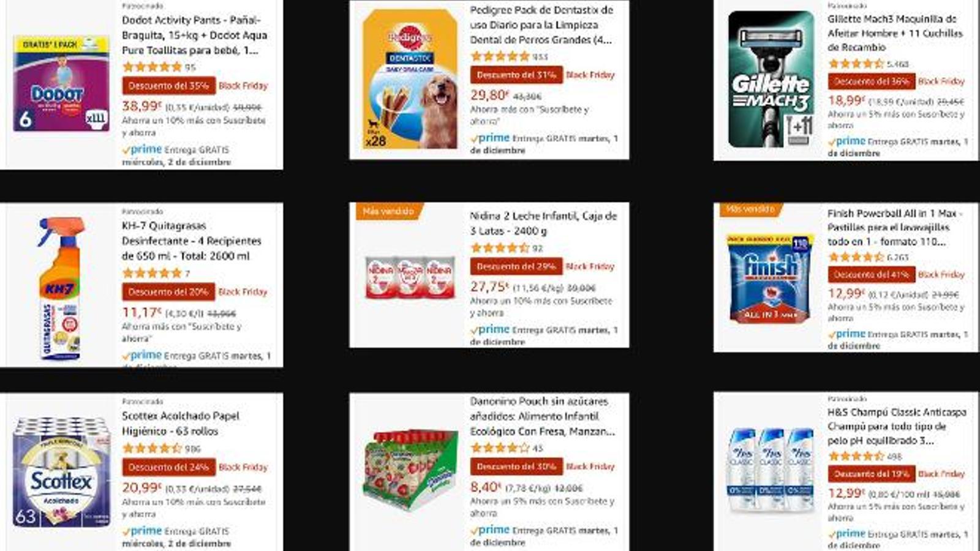Open the Gillette Mach3 Maquinilla title link
The height and width of the screenshot is (551, 980).
click(895, 33)
